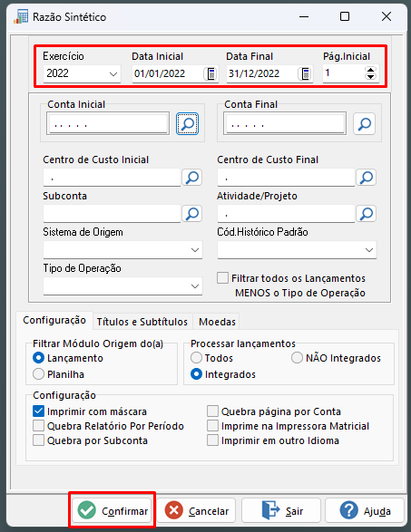
Task: Select Integrados radio option
Action: point(196,374)
